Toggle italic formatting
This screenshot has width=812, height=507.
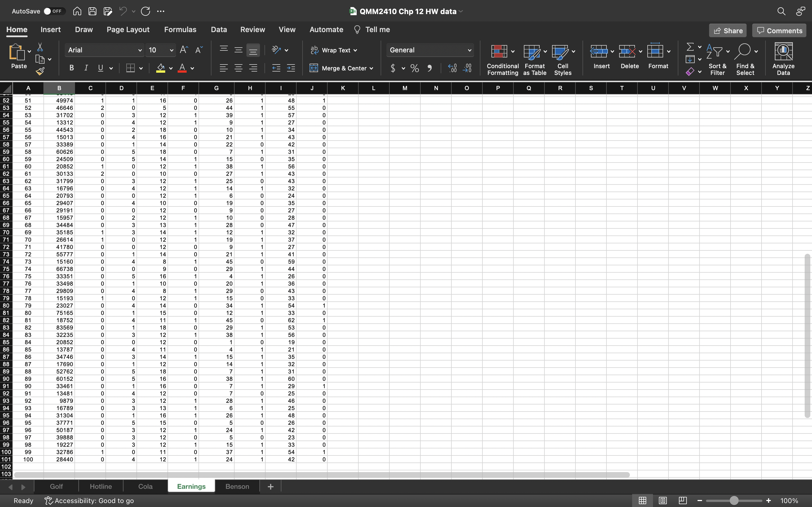point(86,68)
